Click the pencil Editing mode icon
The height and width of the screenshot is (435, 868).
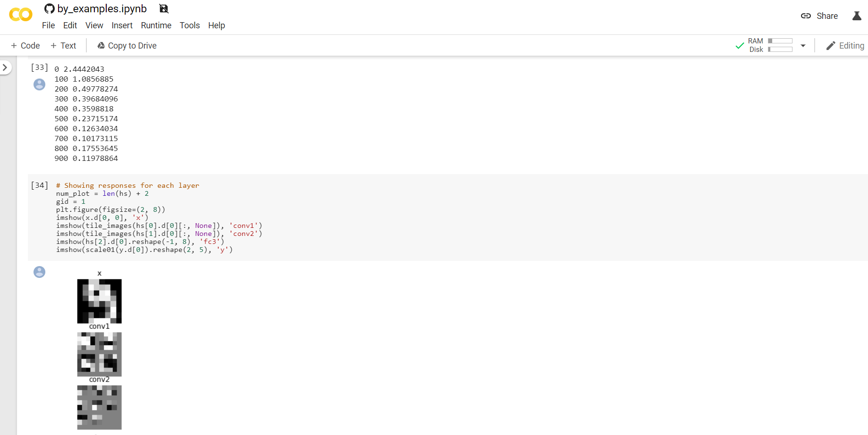pos(831,46)
